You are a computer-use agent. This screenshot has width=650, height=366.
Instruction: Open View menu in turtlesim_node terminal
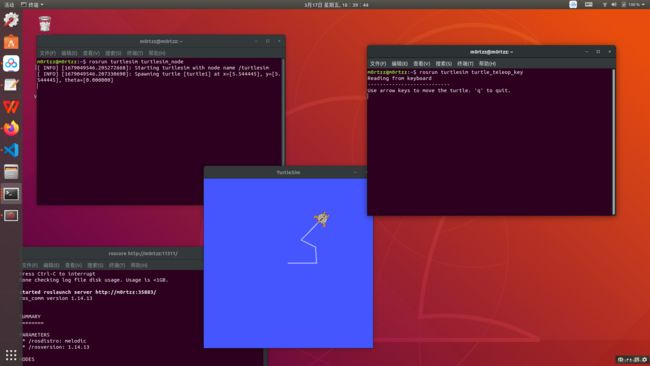91,53
